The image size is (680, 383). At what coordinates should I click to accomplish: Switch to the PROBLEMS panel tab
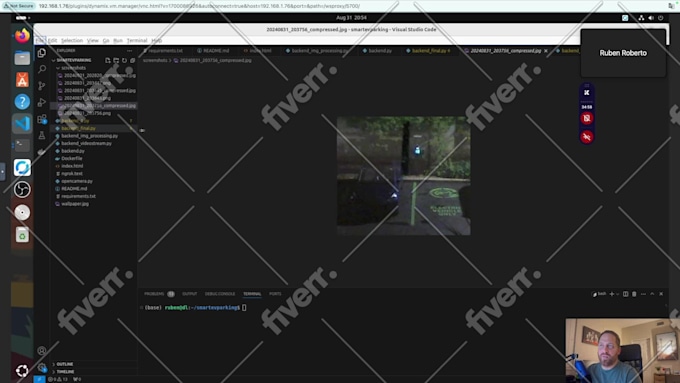159,294
